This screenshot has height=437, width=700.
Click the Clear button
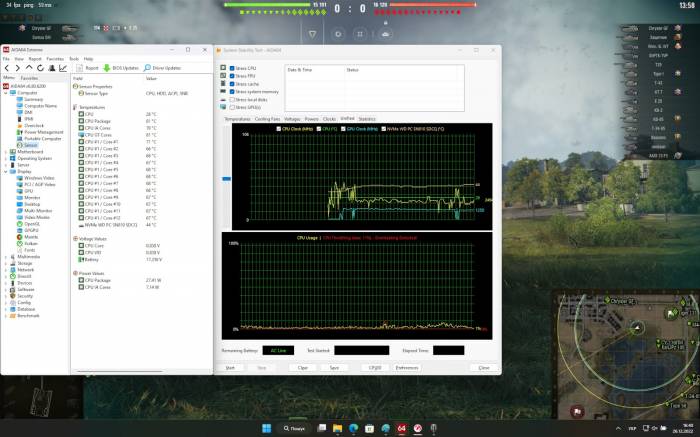[x=303, y=367]
